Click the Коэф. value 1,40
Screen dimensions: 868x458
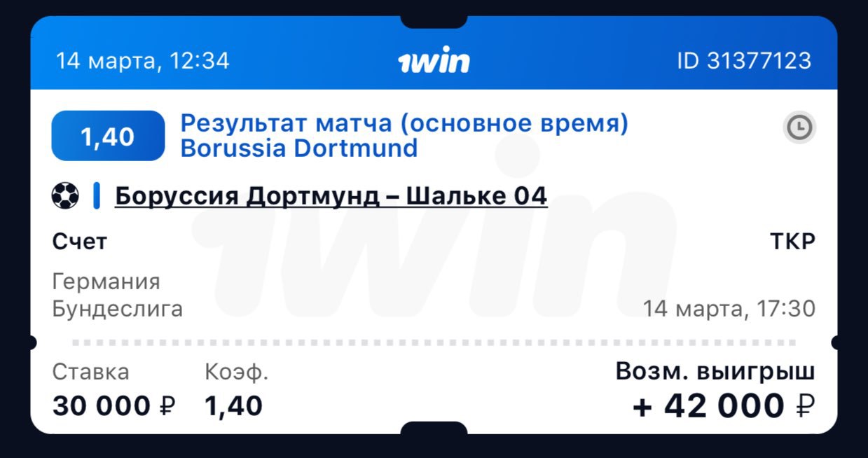click(x=234, y=405)
